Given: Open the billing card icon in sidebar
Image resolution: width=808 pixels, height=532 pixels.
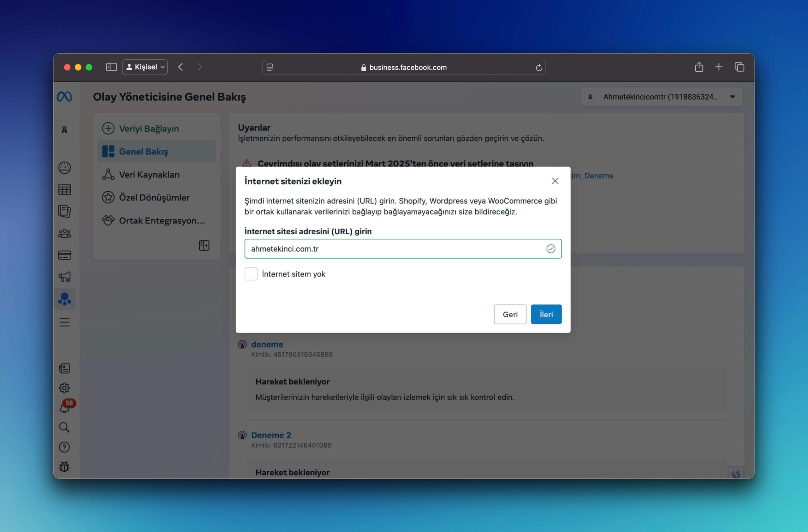Looking at the screenshot, I should [x=64, y=255].
